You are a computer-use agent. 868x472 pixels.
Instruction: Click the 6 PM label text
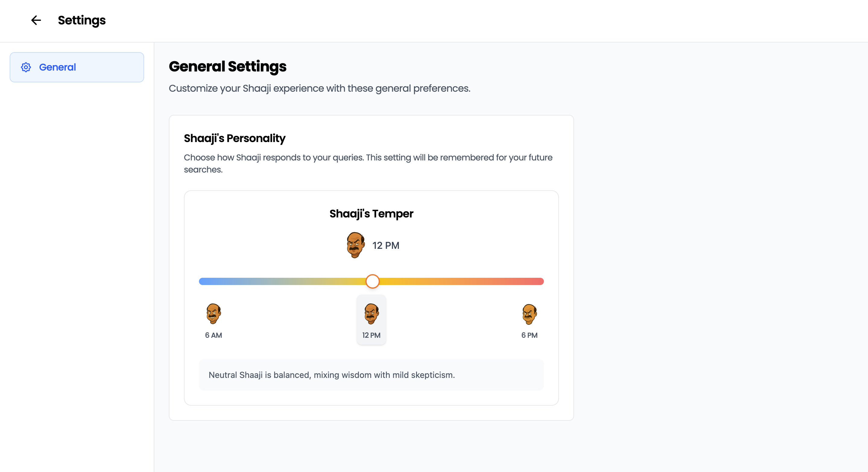[529, 335]
